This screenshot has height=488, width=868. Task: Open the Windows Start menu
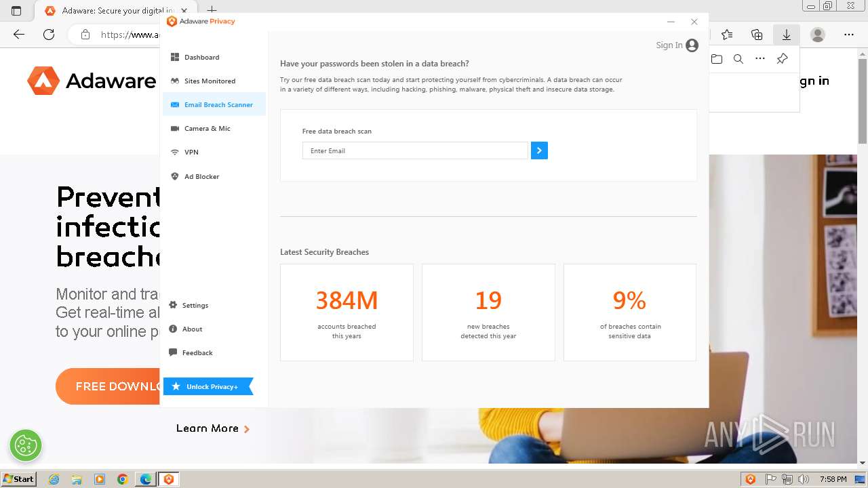(18, 479)
